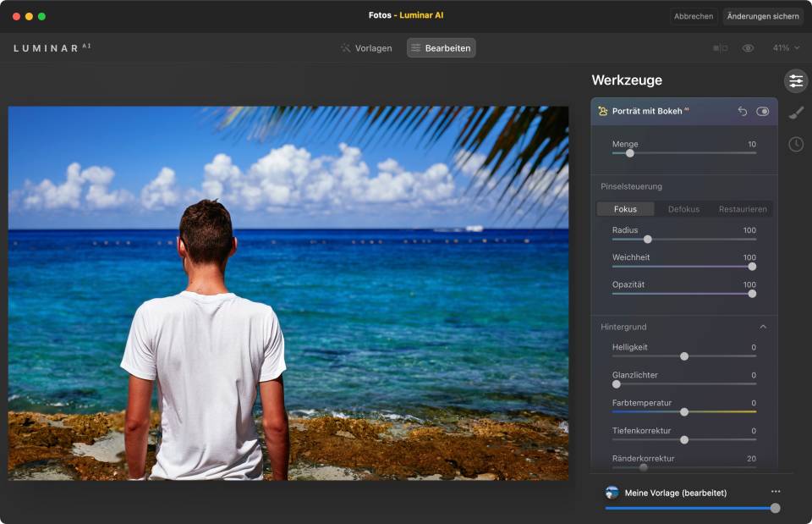Collapse the Hintergrund section chevron
Image resolution: width=812 pixels, height=524 pixels.
pos(763,327)
